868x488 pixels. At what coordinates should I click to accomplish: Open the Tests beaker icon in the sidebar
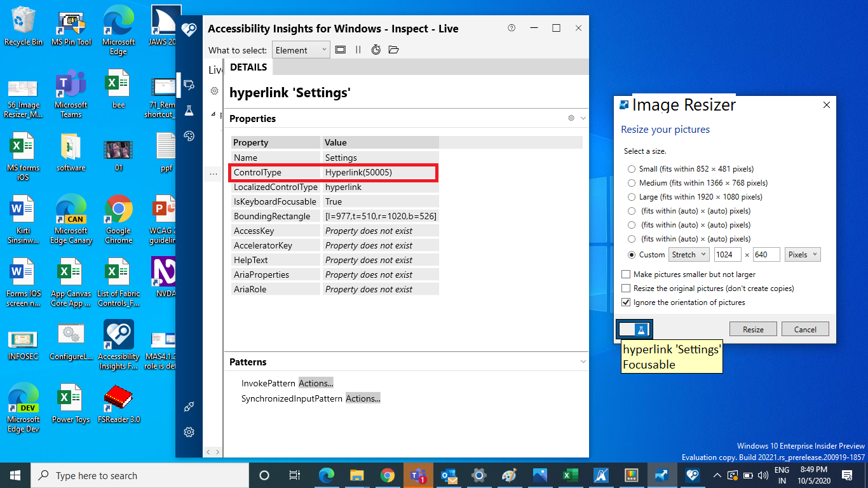(189, 111)
